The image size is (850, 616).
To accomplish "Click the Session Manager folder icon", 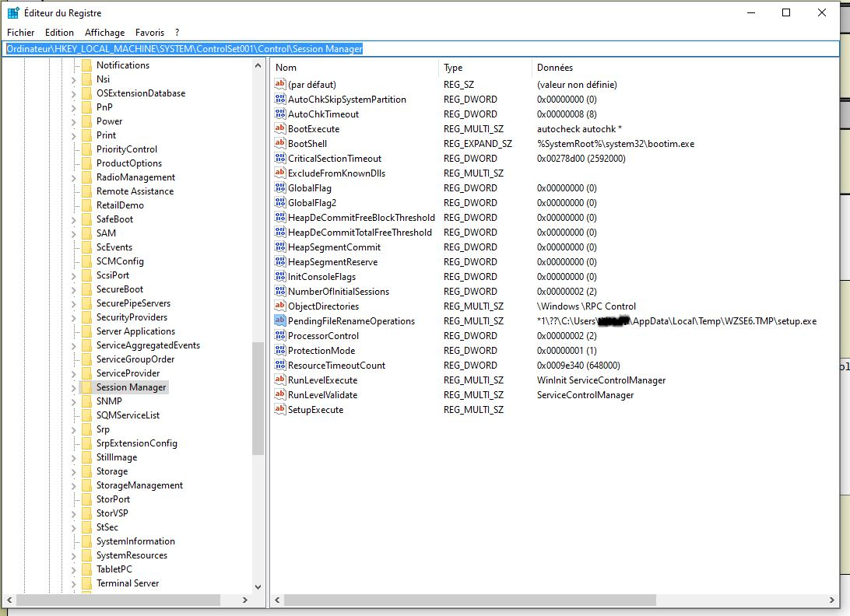I will click(86, 387).
